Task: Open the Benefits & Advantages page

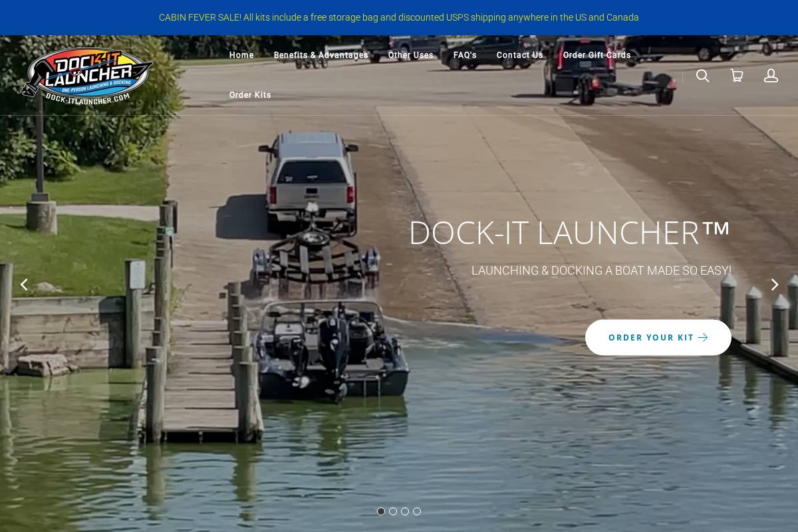Action: (321, 55)
